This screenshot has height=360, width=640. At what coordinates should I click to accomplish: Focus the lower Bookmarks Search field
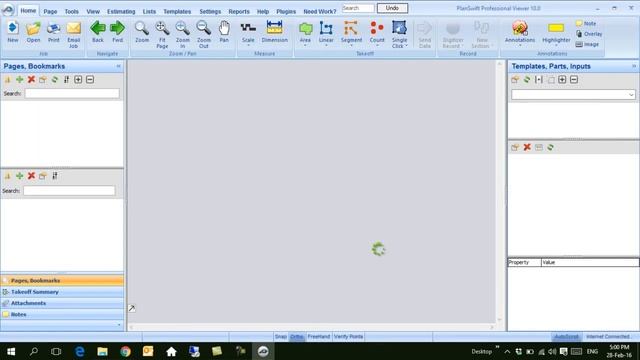69,191
